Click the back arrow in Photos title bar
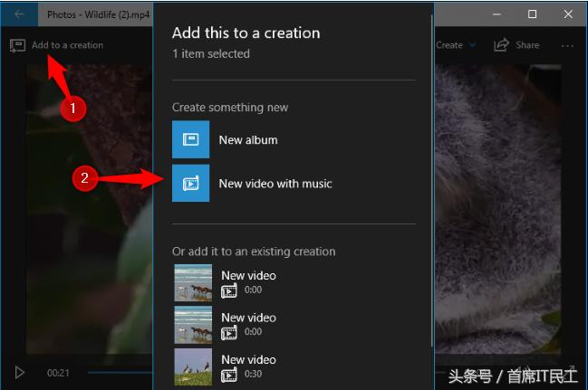Screen dimensions: 588x390 tap(19, 14)
